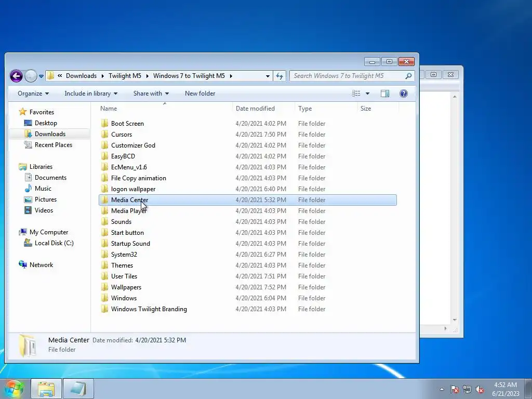The width and height of the screenshot is (532, 399).
Task: Click the search magnifier icon
Action: coord(408,76)
